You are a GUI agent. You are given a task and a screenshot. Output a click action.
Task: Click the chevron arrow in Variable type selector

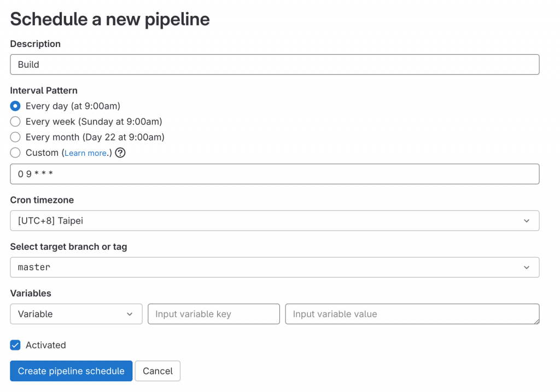[130, 314]
